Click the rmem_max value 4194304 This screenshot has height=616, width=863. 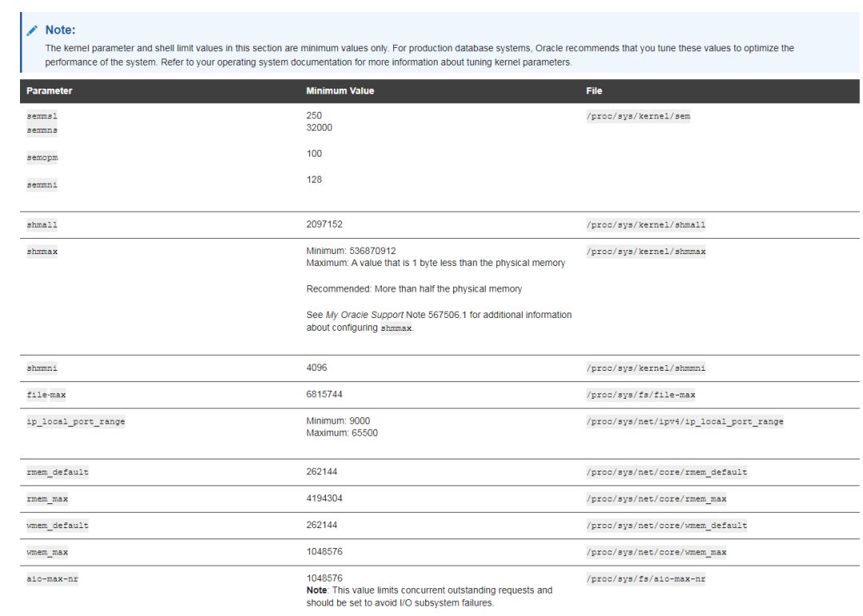coord(324,499)
